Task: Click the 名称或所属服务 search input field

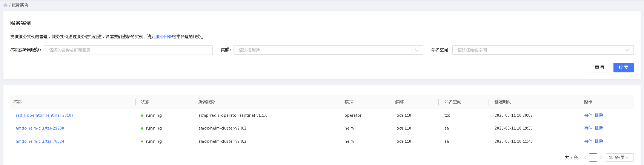Action: (128, 50)
